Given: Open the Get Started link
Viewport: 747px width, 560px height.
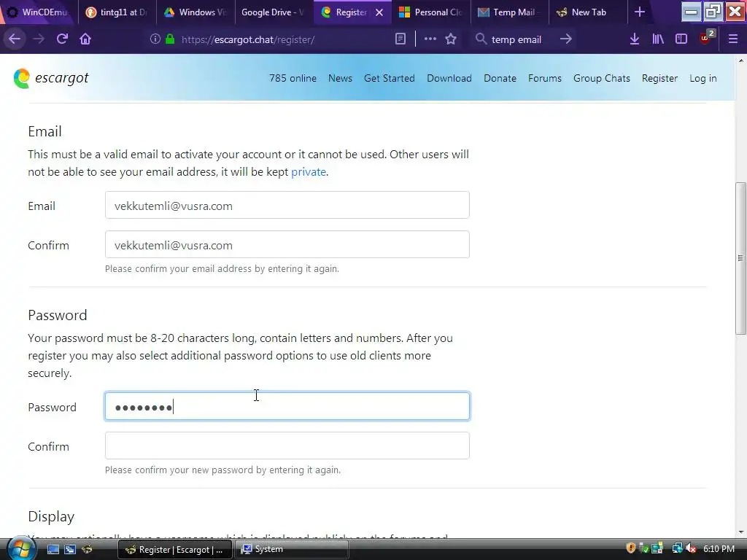Looking at the screenshot, I should coord(390,78).
